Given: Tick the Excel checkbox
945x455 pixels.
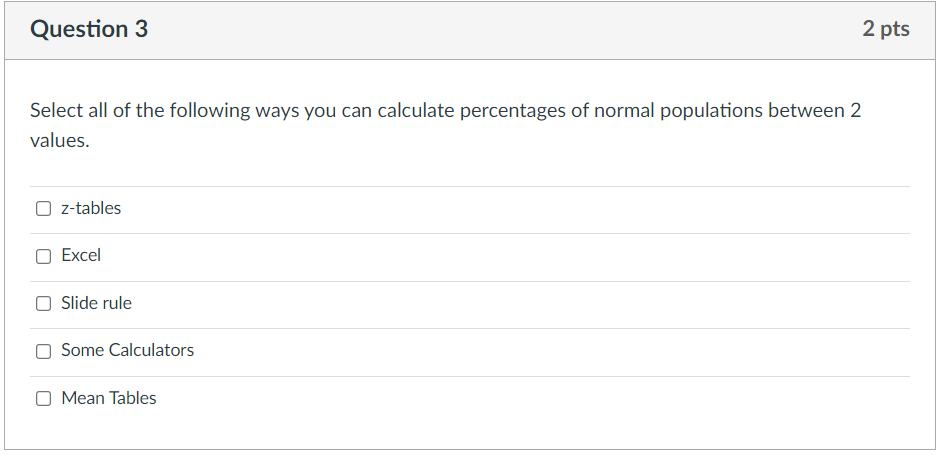Looking at the screenshot, I should pos(43,256).
